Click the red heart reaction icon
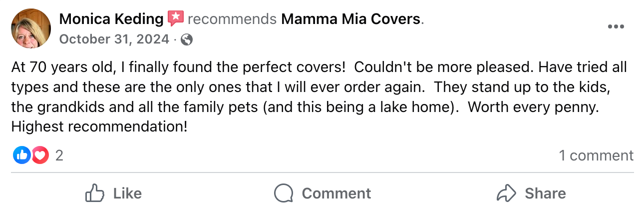644x213 pixels. [40, 155]
